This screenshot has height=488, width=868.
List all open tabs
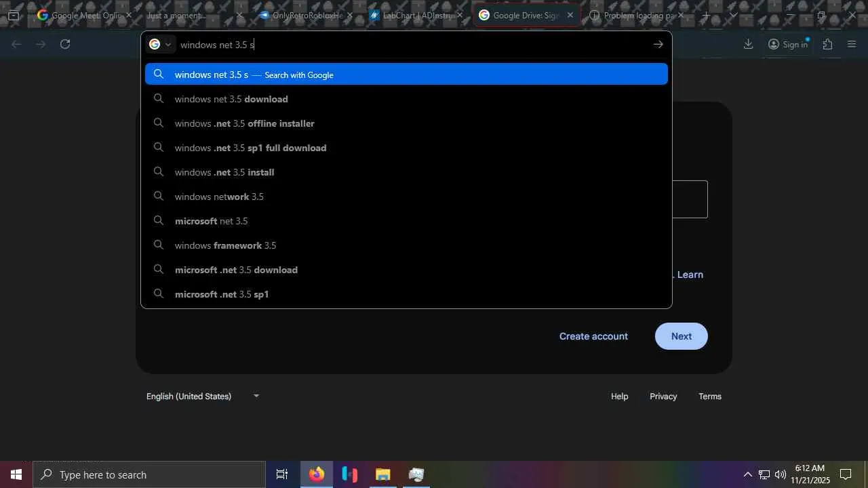coord(733,15)
